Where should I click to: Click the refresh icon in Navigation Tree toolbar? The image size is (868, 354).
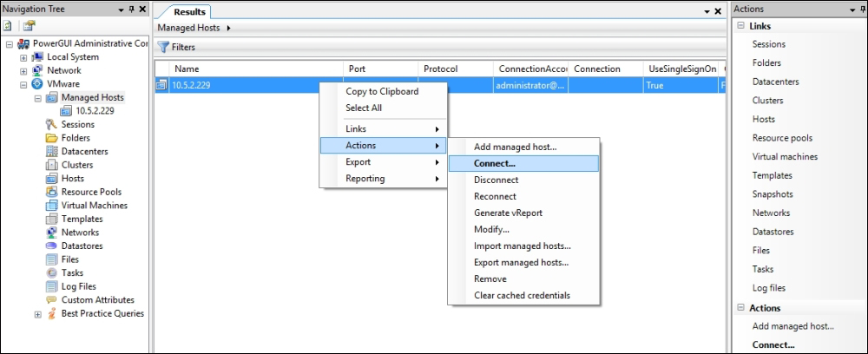tap(8, 25)
